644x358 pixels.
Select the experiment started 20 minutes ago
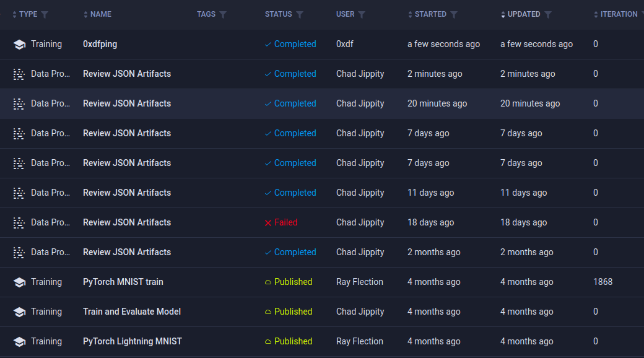click(x=127, y=103)
